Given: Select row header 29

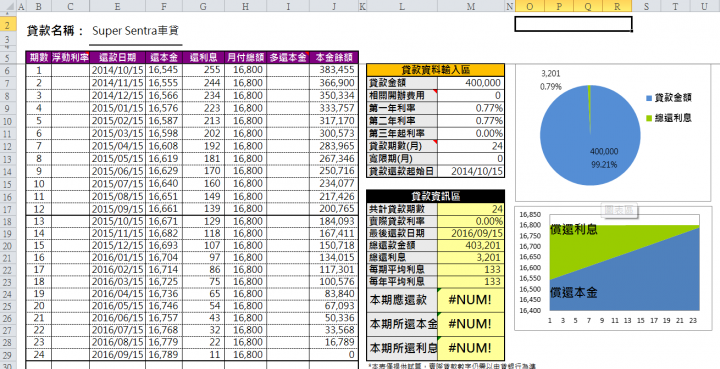Looking at the screenshot, I should (x=9, y=355).
